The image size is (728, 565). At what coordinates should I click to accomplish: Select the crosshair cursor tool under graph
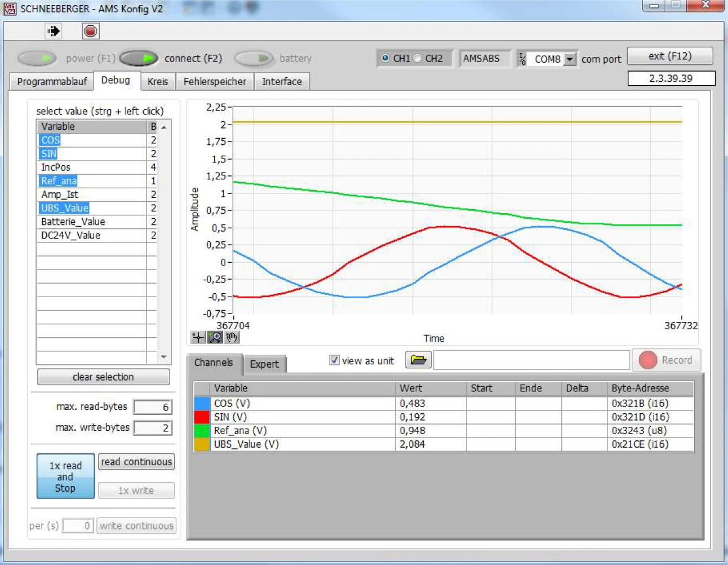198,337
